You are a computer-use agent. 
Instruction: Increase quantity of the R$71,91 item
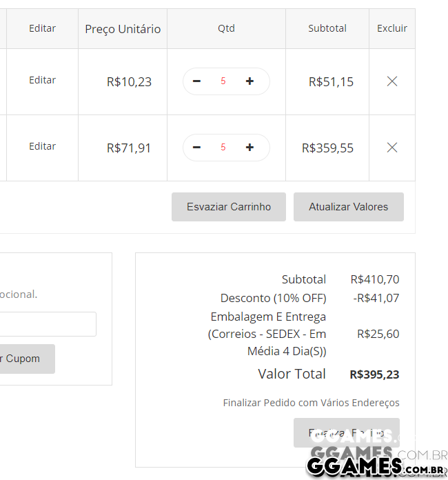tap(250, 148)
